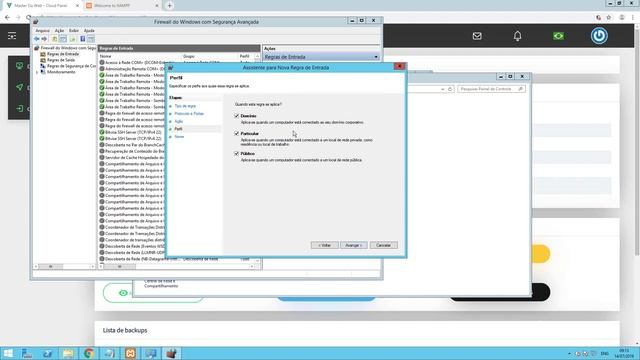The image size is (640, 360).
Task: Sort rules by the Grupo column header
Action: point(209,56)
